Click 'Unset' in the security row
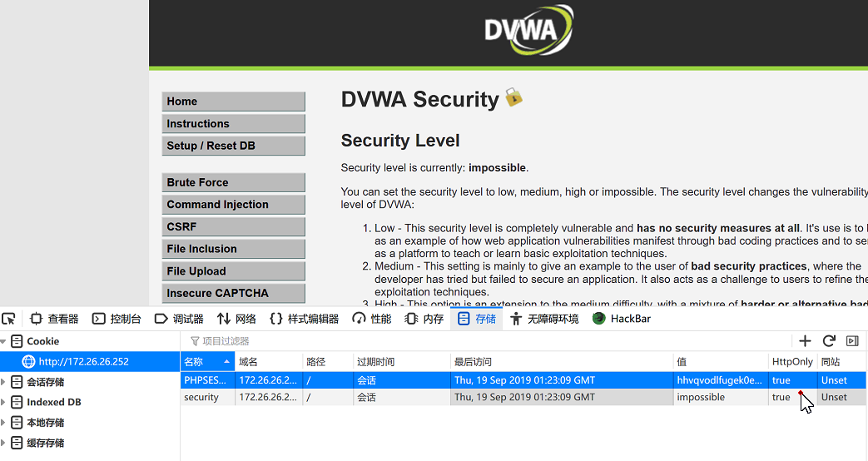The image size is (868, 461). point(834,397)
